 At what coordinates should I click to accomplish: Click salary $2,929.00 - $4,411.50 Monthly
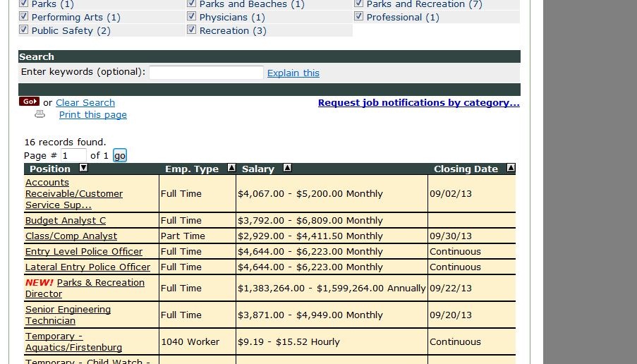(x=310, y=236)
